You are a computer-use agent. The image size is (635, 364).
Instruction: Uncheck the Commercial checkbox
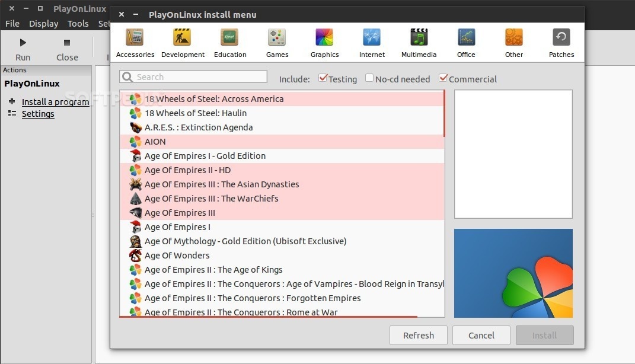point(443,78)
